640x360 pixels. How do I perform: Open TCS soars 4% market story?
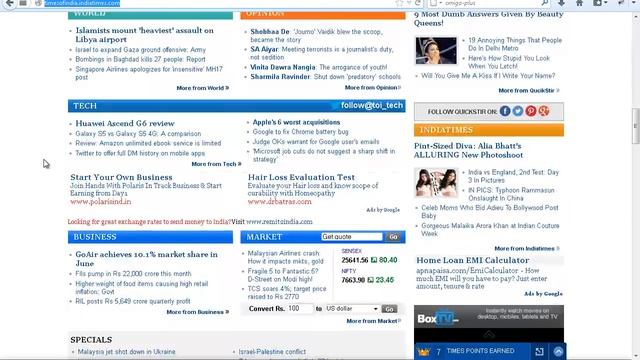tap(287, 293)
